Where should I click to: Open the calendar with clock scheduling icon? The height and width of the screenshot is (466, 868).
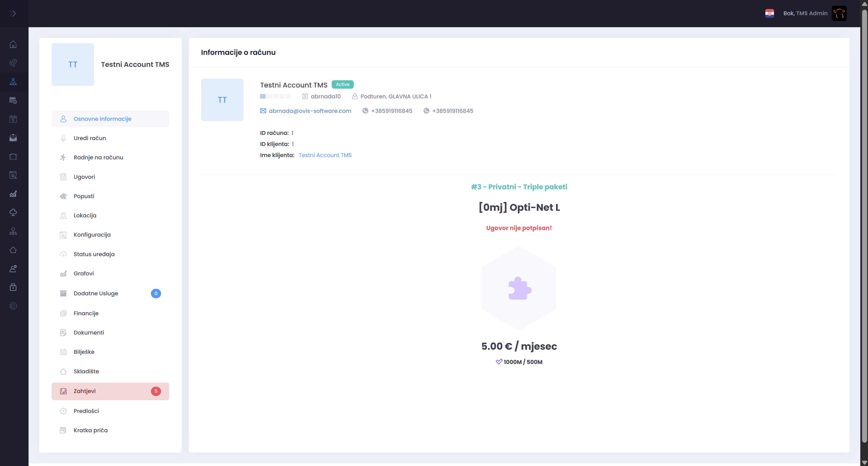click(13, 100)
